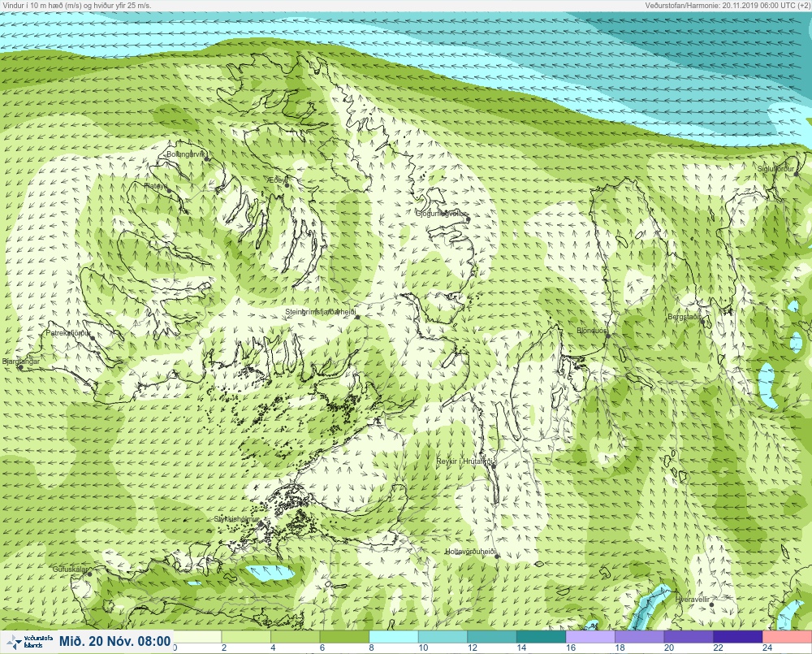The height and width of the screenshot is (654, 812).
Task: Click the Bolungarvík station label
Action: coord(186,154)
